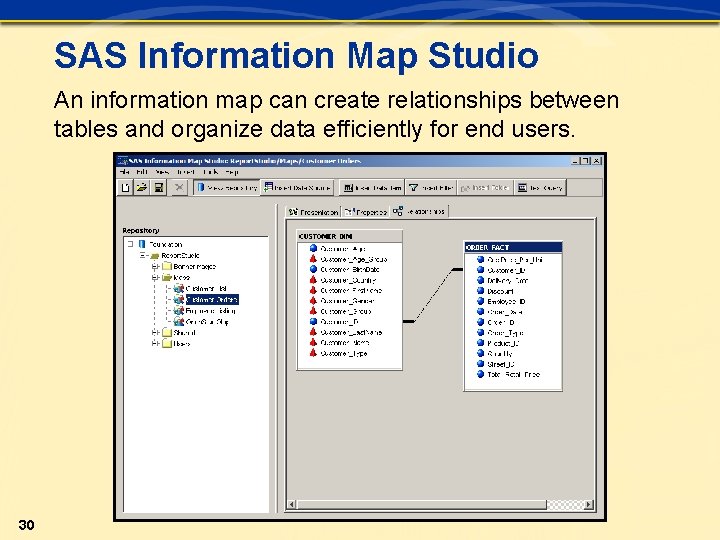
Task: Collapse the Maps folder
Action: coord(155,277)
